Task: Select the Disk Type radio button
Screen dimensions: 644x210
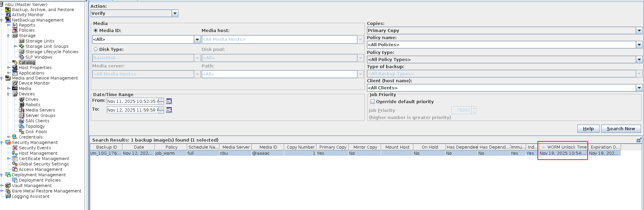Action: (96, 49)
